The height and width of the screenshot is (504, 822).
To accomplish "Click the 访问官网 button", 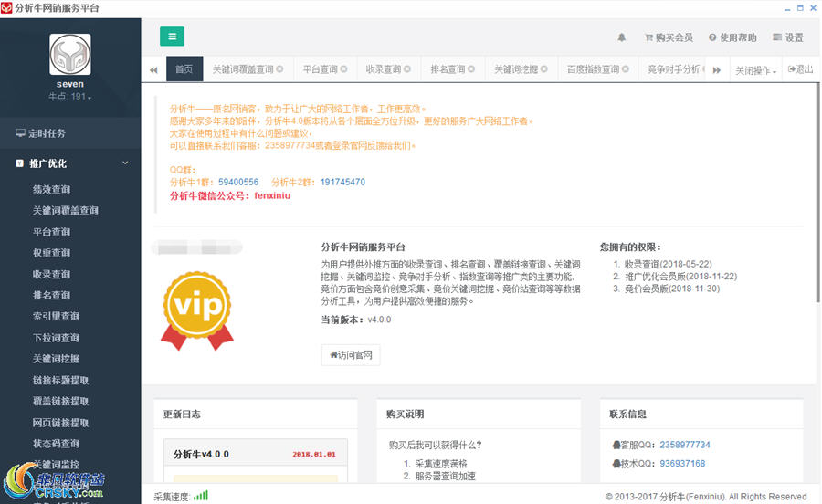I will (x=351, y=354).
